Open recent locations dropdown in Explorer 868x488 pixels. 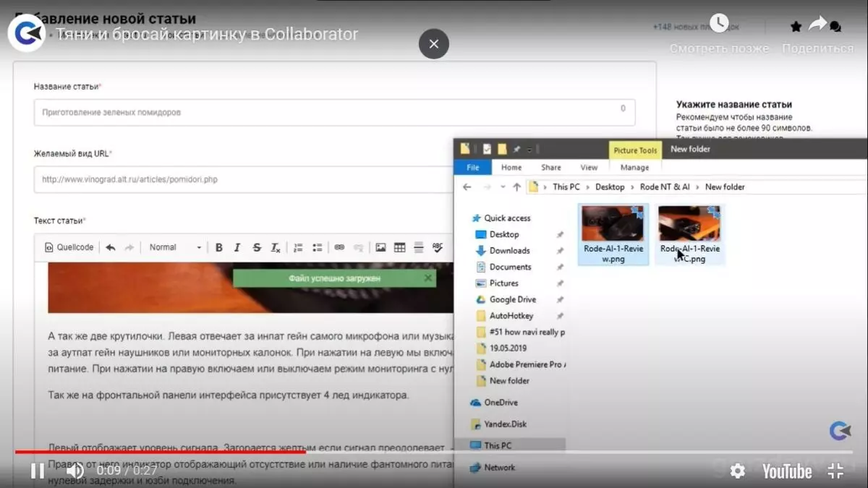click(x=502, y=187)
